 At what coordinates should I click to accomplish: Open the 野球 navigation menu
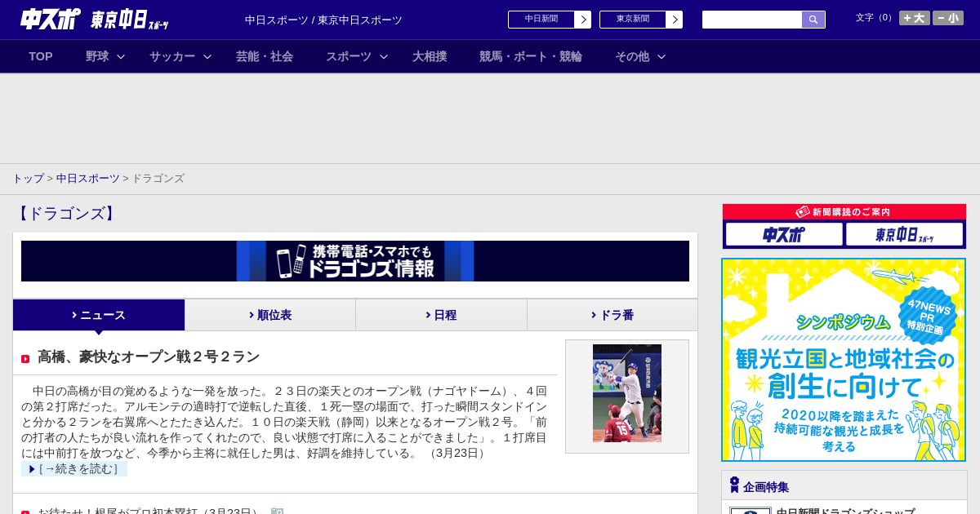(97, 56)
